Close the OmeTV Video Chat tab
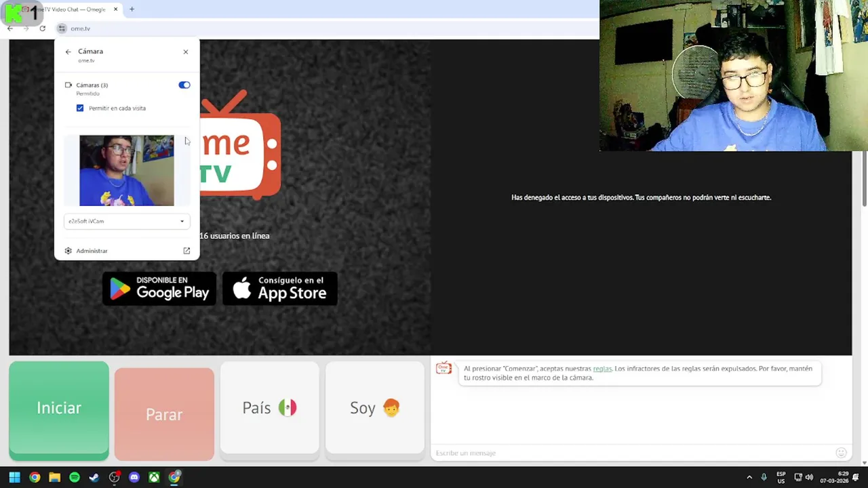 coord(115,9)
